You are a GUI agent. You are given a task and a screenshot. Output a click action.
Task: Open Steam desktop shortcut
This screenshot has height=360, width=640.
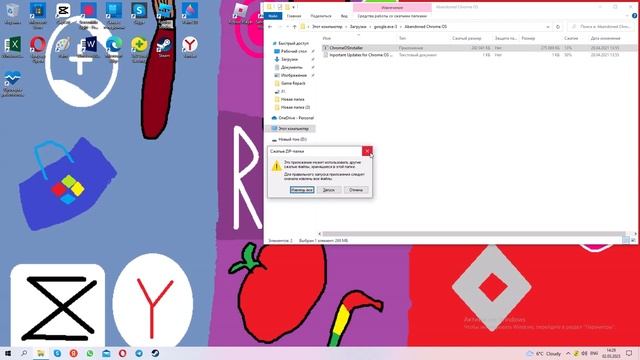(x=164, y=47)
